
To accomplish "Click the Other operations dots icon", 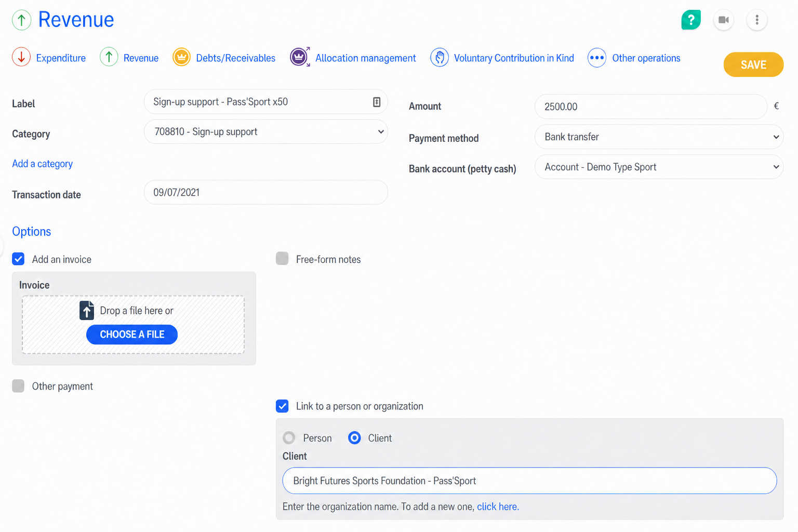I will [x=597, y=57].
